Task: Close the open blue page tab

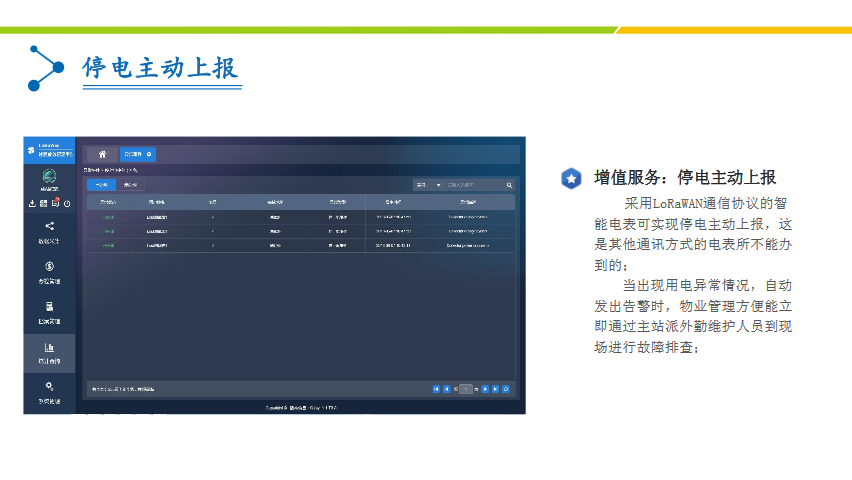Action: (x=150, y=154)
